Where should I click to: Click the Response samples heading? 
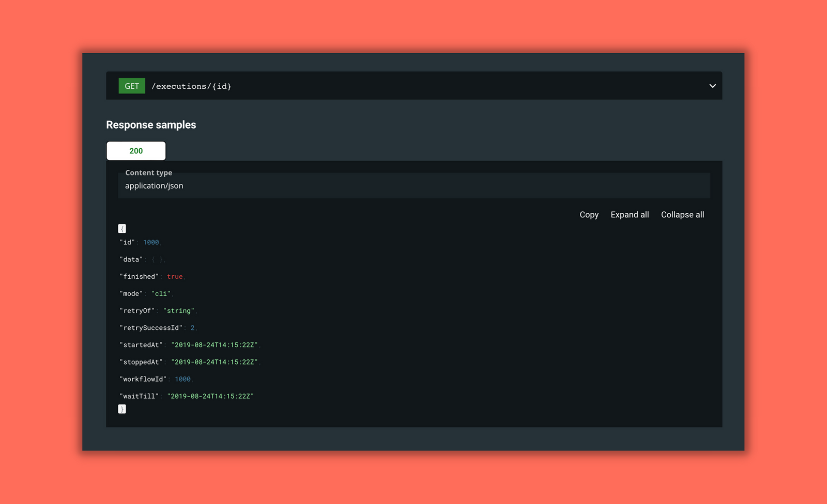(x=151, y=124)
